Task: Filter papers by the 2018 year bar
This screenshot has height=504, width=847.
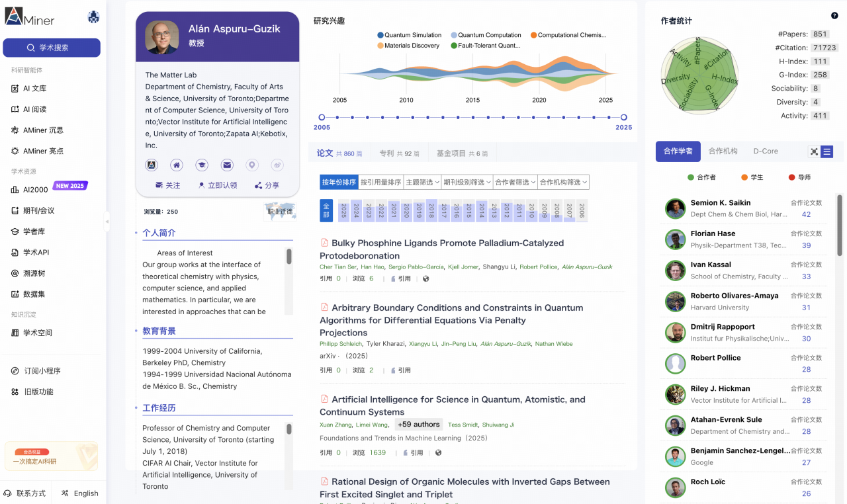Action: [431, 211]
